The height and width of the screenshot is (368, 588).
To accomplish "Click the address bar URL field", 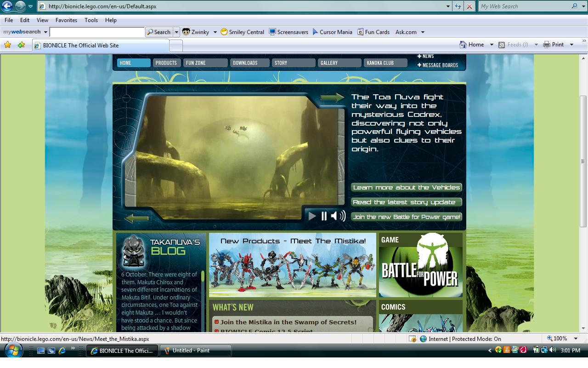I will tap(241, 6).
